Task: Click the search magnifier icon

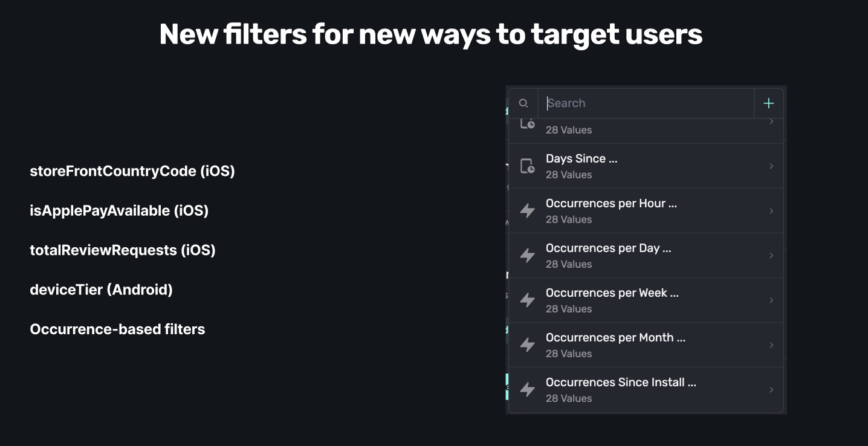Action: (x=523, y=103)
